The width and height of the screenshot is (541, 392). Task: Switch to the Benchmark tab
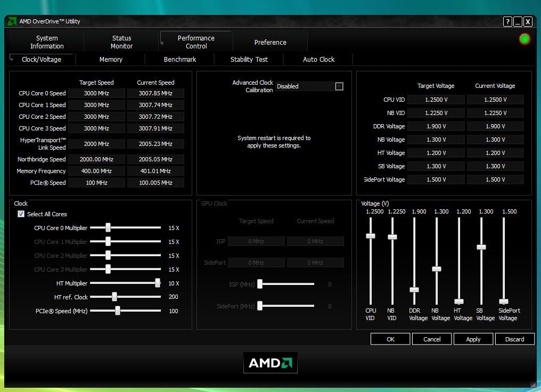pos(179,59)
